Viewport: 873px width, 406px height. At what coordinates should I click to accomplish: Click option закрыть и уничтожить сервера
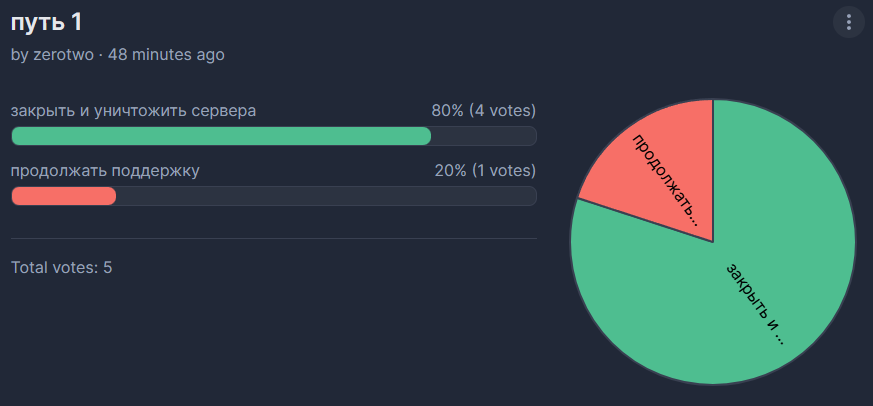(134, 111)
